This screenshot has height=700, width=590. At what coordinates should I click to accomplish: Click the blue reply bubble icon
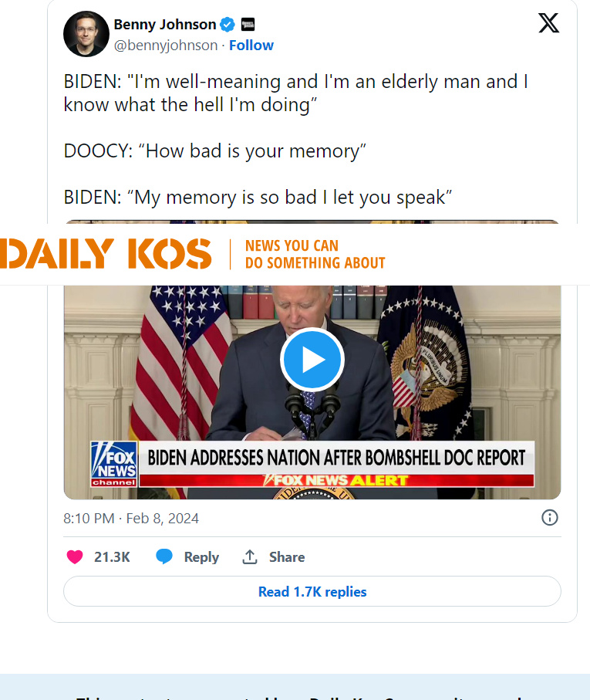pyautogui.click(x=164, y=556)
